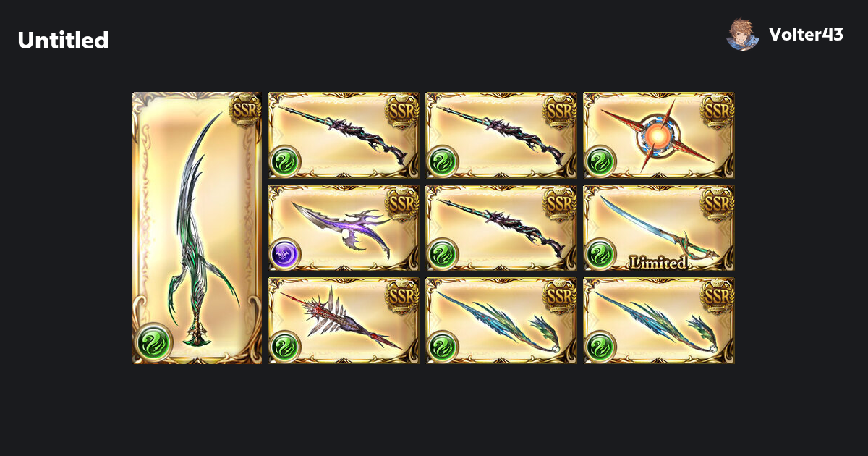Select first dark spear in top row
The image size is (868, 456).
click(344, 135)
